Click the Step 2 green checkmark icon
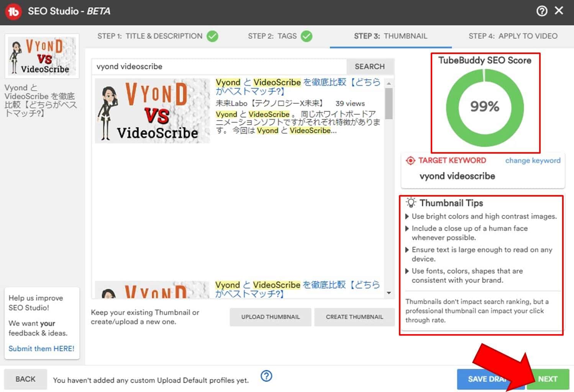The width and height of the screenshot is (574, 392). pyautogui.click(x=307, y=36)
